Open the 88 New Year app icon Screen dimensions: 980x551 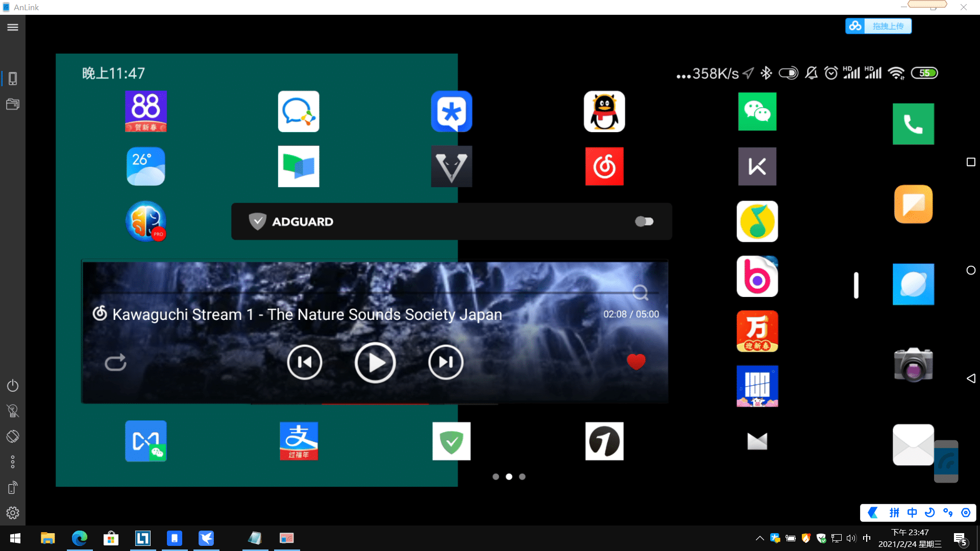pos(146,112)
